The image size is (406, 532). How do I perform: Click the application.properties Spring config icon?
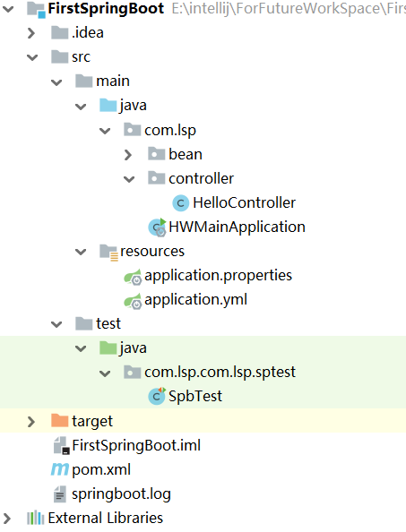coord(133,276)
